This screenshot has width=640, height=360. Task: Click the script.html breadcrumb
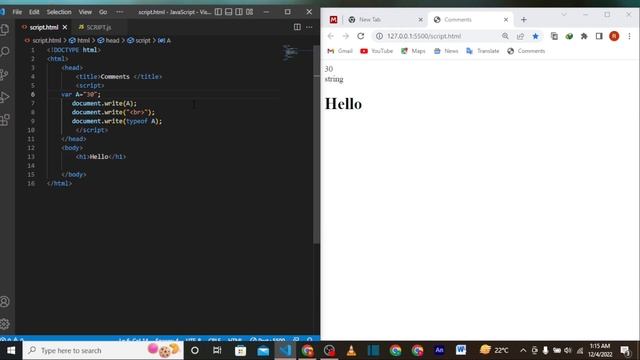coord(43,40)
